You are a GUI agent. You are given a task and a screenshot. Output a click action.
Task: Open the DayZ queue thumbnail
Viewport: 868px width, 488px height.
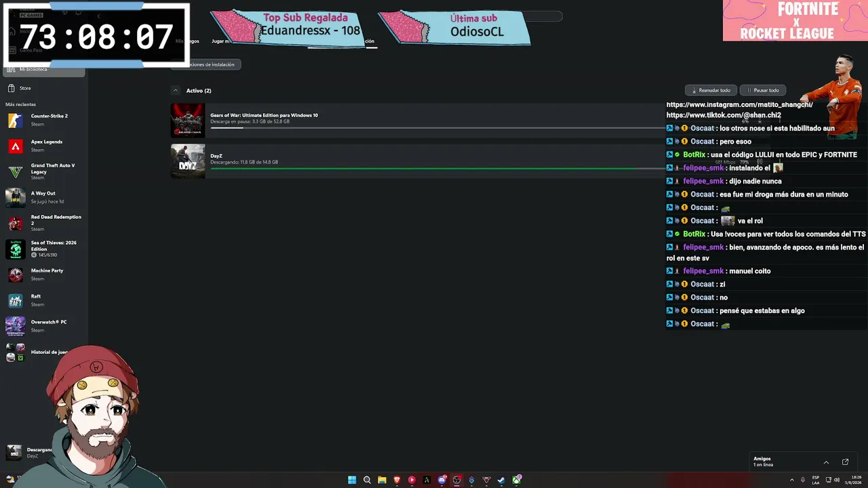point(188,161)
